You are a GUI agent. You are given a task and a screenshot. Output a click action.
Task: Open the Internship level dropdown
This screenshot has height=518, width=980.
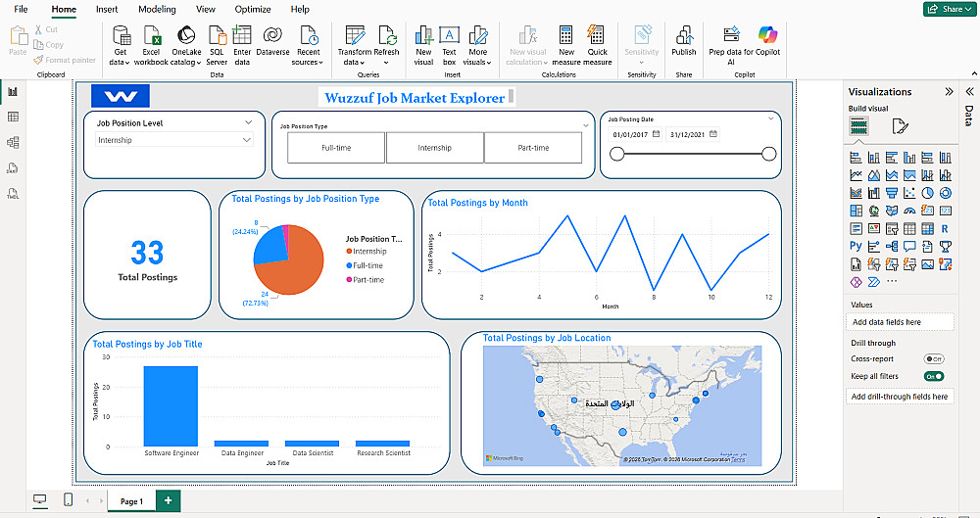pos(173,141)
